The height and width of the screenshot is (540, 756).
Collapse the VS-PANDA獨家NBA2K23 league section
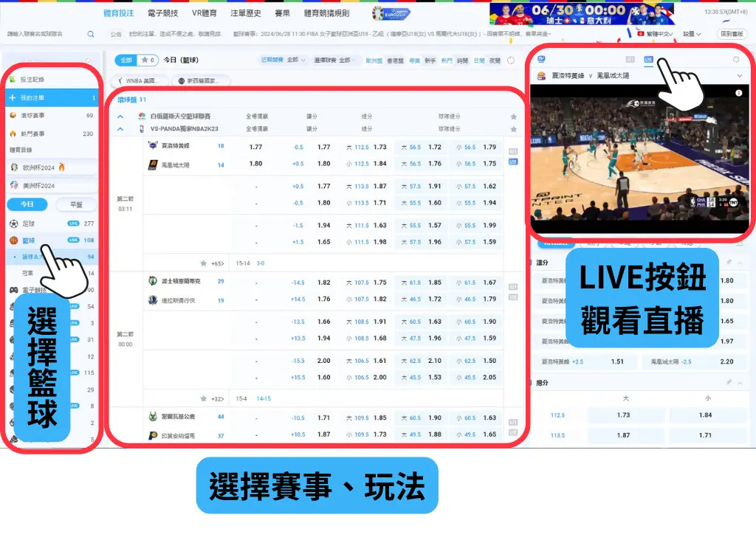click(120, 128)
